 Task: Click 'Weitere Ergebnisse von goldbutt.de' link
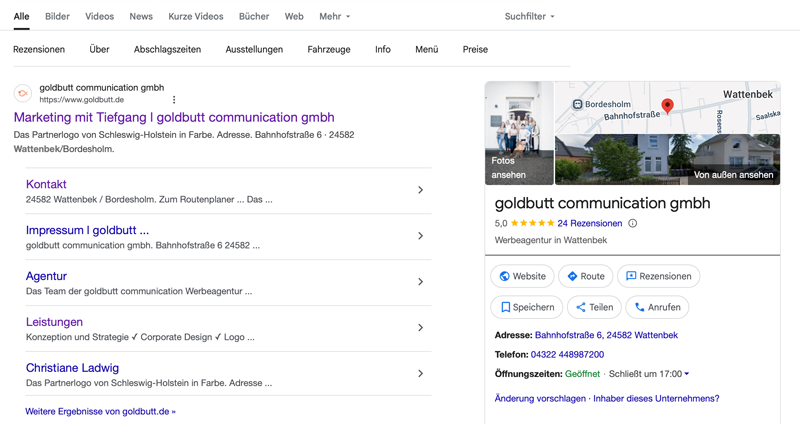click(100, 411)
